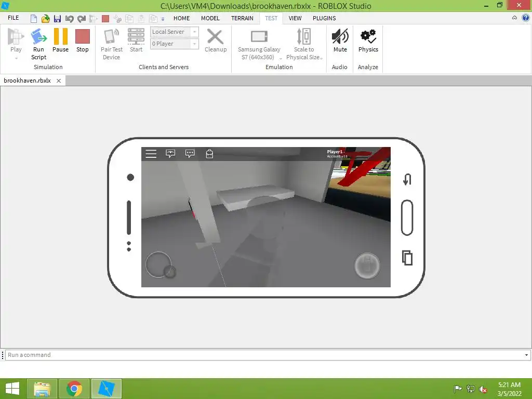Image resolution: width=532 pixels, height=399 pixels.
Task: Open a file with the folder icon
Action: click(x=46, y=18)
